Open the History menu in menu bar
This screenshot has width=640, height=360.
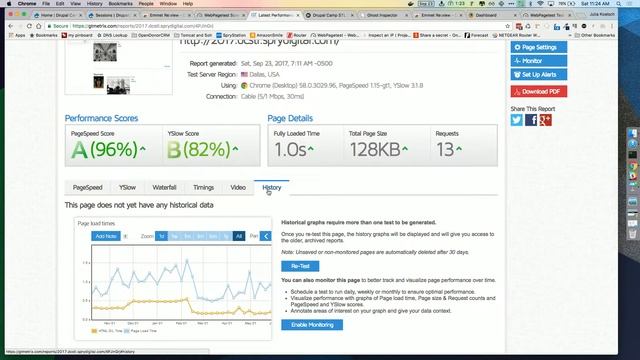coord(94,4)
